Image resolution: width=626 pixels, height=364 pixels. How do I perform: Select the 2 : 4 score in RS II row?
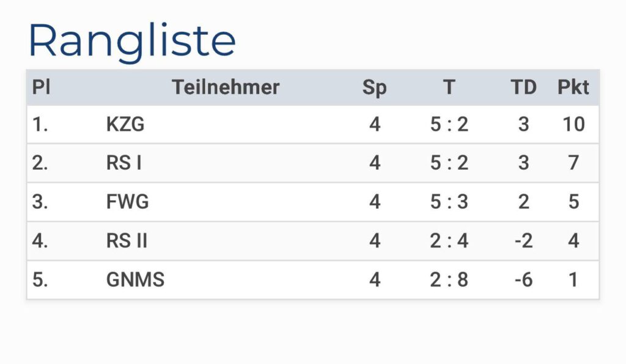pos(449,241)
